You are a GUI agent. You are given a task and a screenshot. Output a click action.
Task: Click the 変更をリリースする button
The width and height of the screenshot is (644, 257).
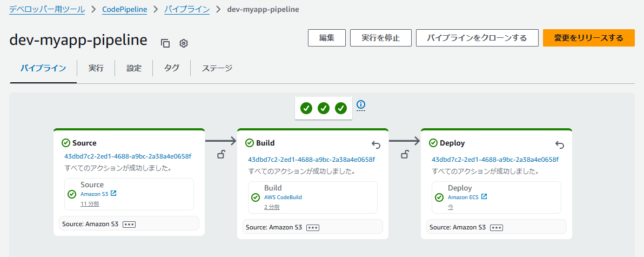click(x=589, y=38)
